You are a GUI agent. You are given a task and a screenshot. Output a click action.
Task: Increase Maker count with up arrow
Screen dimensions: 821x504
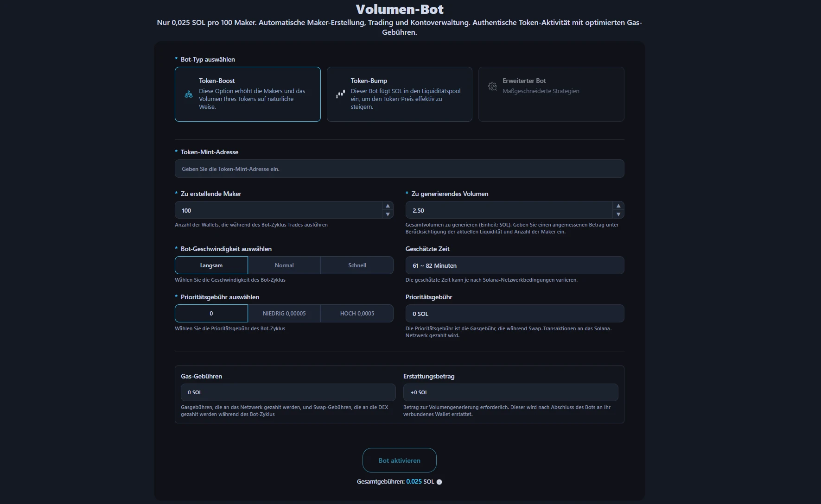(x=388, y=206)
